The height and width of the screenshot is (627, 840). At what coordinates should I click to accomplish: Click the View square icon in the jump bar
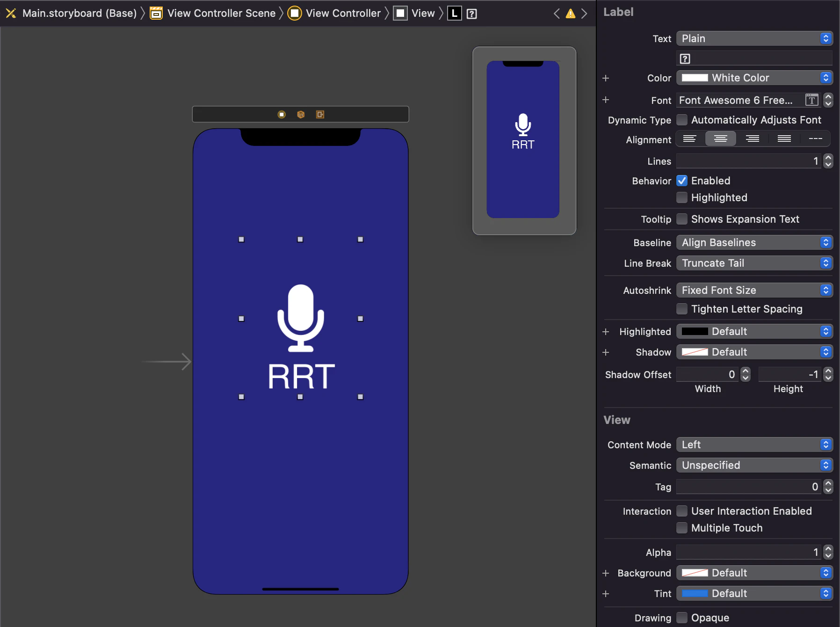pyautogui.click(x=400, y=14)
